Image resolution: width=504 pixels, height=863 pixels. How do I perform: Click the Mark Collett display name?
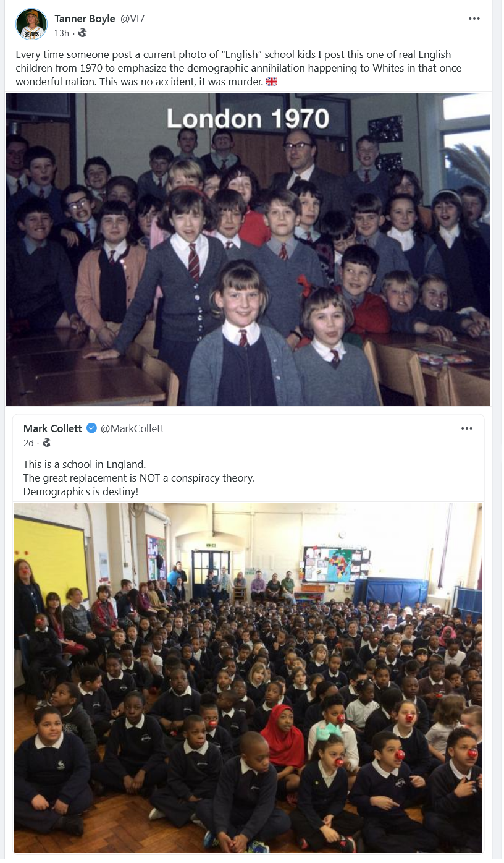pyautogui.click(x=53, y=428)
